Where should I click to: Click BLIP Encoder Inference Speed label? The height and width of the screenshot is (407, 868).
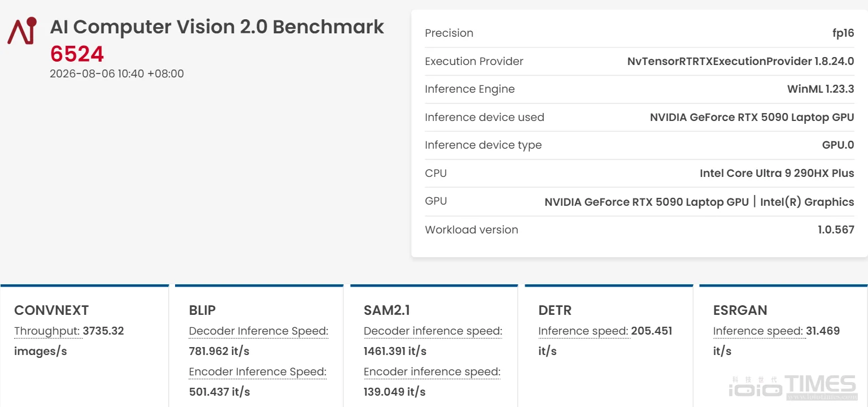(x=258, y=372)
